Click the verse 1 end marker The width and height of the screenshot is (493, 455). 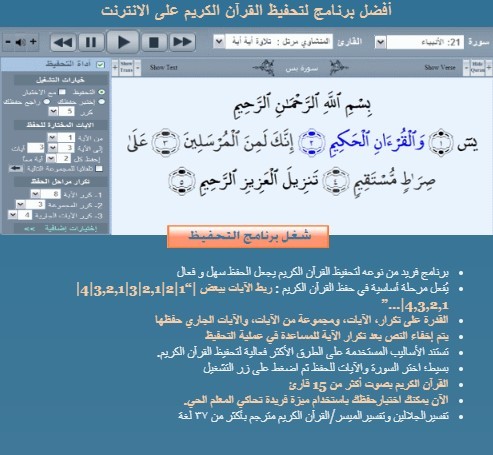(x=440, y=143)
